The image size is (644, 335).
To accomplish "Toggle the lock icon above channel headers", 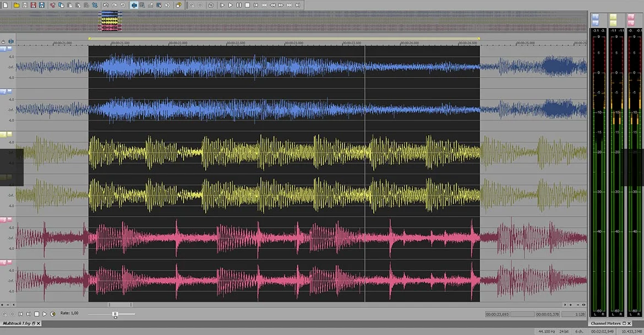I will [4, 41].
